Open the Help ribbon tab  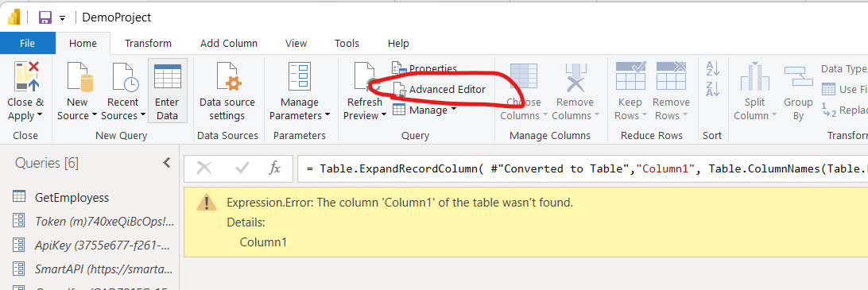click(x=398, y=43)
